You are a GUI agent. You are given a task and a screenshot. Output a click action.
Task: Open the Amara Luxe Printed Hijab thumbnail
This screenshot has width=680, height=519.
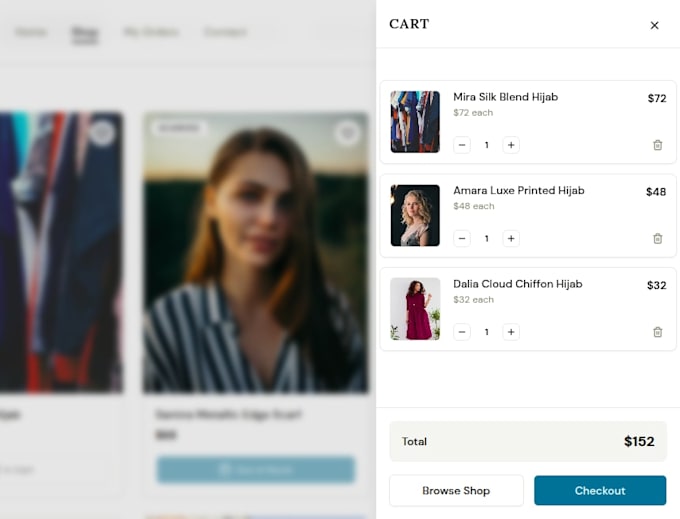[x=415, y=215]
